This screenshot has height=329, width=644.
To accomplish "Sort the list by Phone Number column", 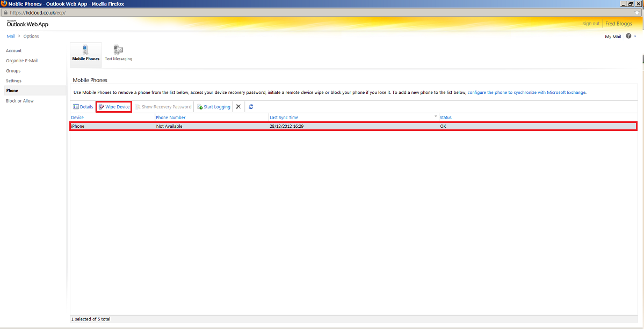I will [x=171, y=118].
